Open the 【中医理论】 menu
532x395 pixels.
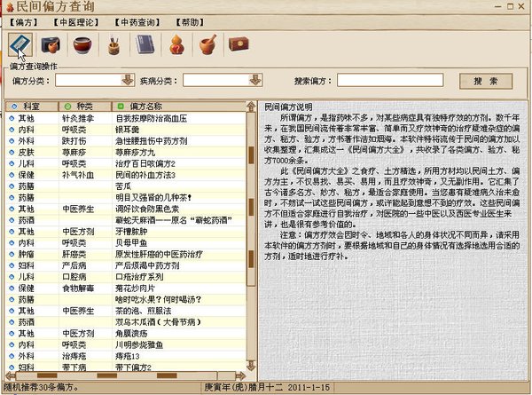[76, 22]
